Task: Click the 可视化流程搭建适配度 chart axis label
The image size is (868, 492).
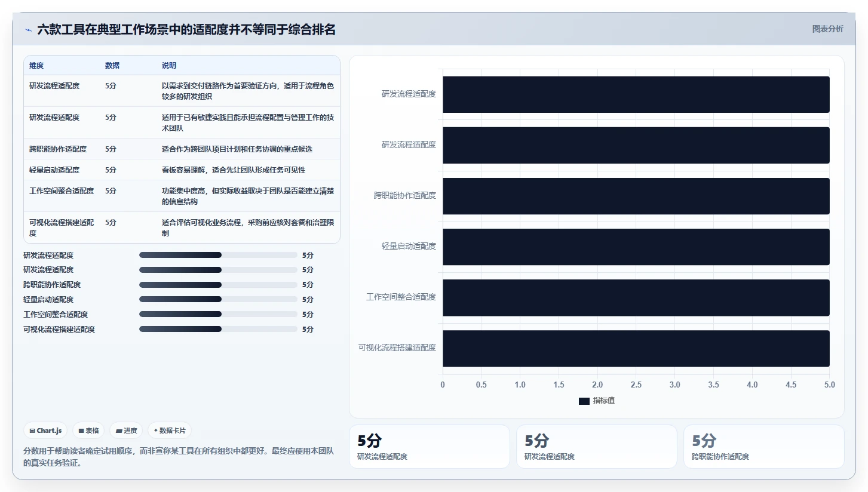Action: click(397, 348)
